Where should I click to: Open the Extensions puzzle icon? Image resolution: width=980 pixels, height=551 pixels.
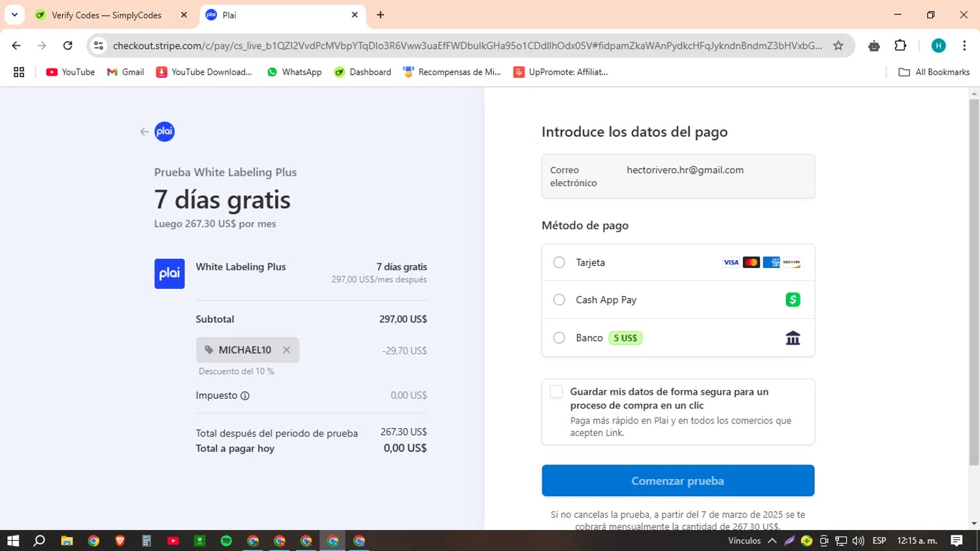click(x=900, y=45)
